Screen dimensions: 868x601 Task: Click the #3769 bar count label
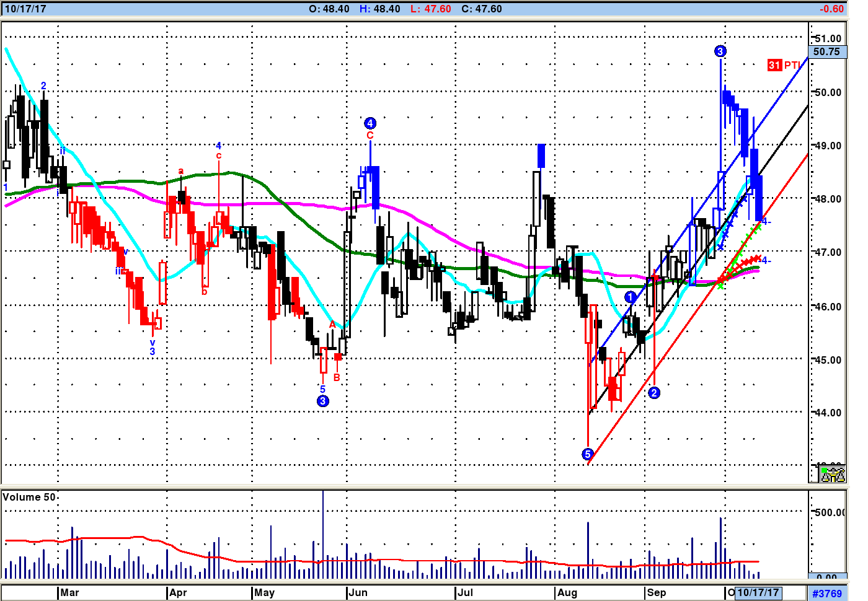pyautogui.click(x=827, y=594)
